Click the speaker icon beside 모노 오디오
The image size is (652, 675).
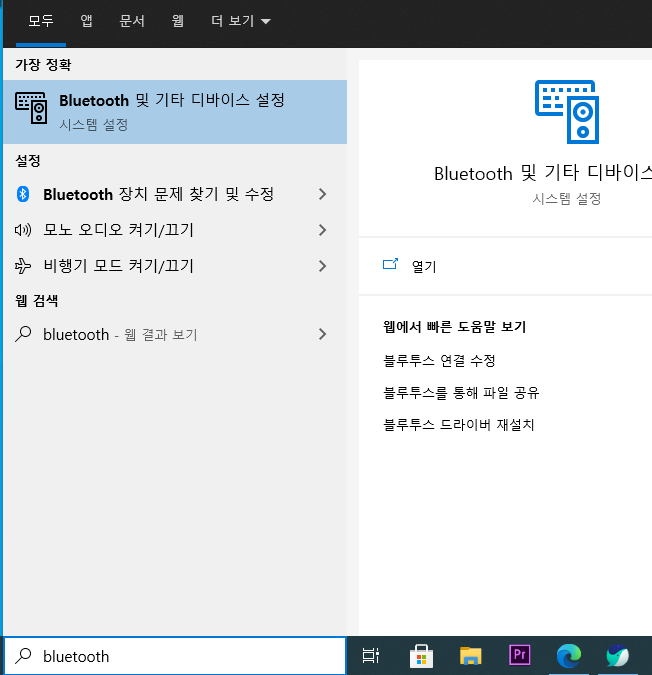click(x=23, y=230)
